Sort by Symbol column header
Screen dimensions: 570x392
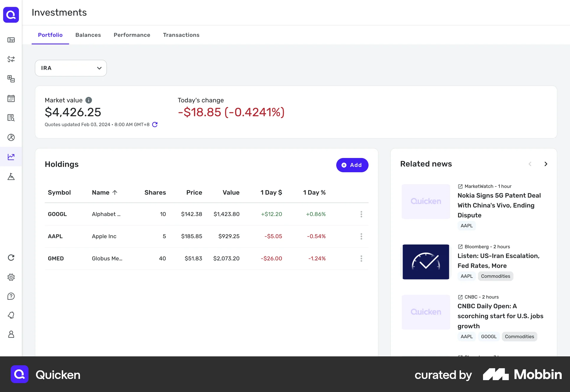point(59,192)
